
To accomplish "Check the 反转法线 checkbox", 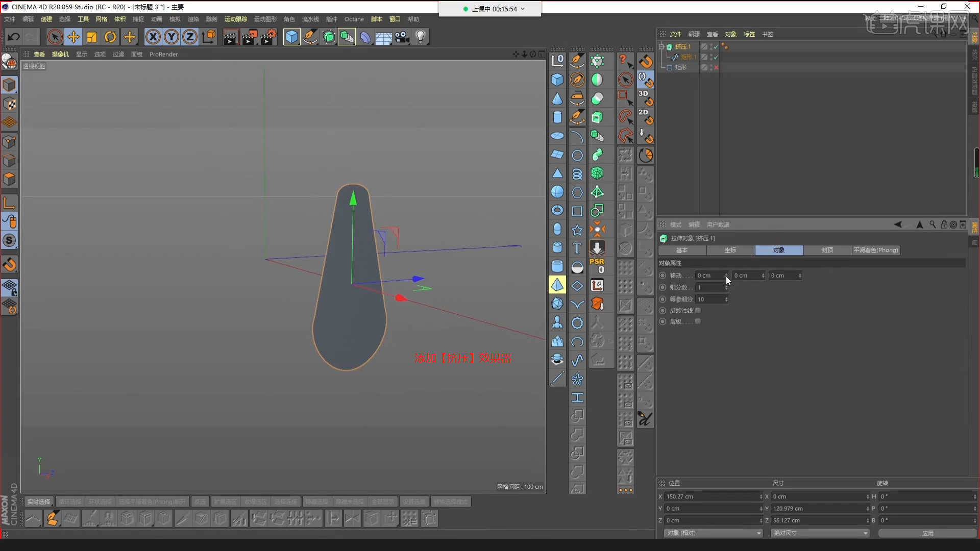I will [x=698, y=310].
